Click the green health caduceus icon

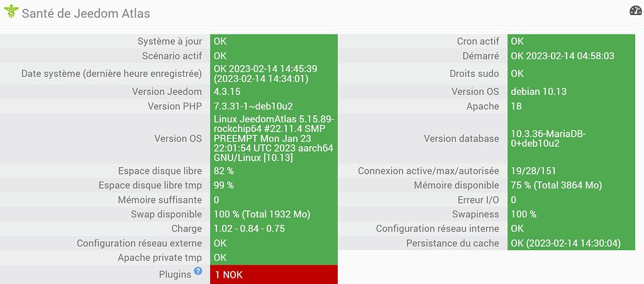coord(11,11)
